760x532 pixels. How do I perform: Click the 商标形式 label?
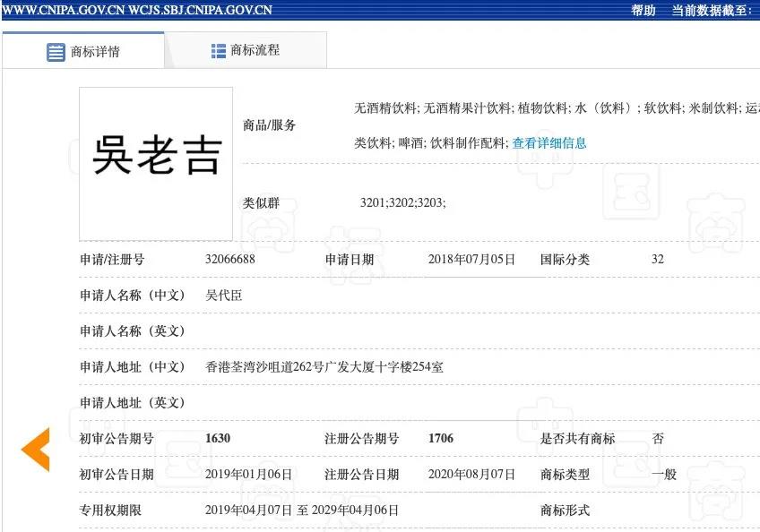pos(566,510)
